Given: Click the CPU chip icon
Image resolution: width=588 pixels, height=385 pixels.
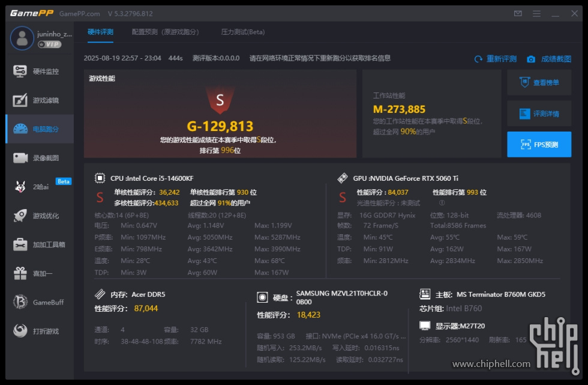Looking at the screenshot, I should 100,178.
